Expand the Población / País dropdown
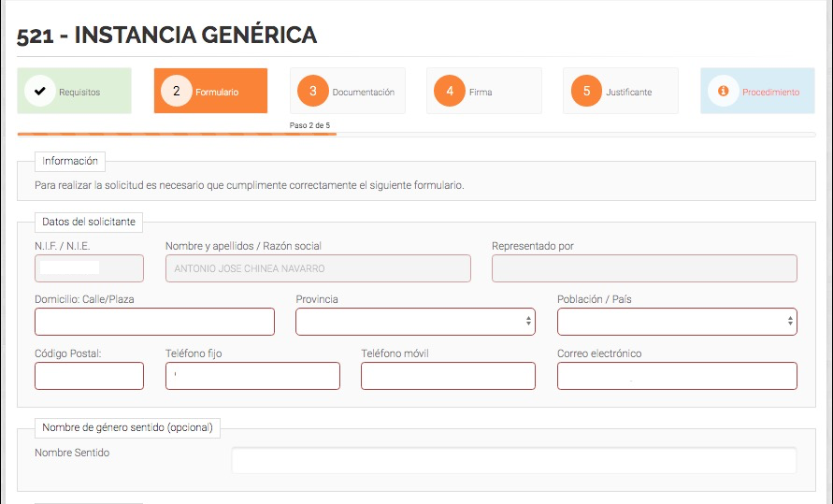Image resolution: width=833 pixels, height=504 pixels. point(678,322)
